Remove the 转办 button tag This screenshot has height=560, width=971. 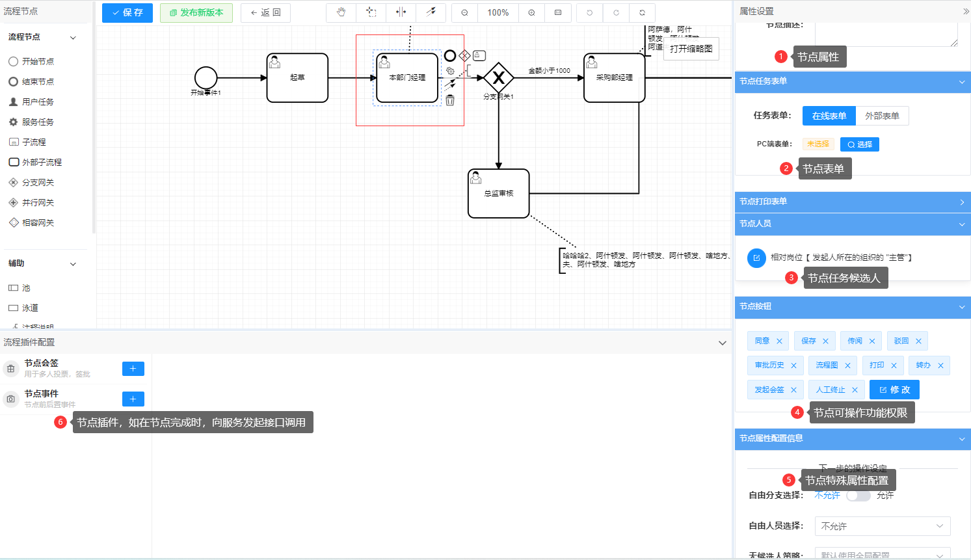[940, 366]
